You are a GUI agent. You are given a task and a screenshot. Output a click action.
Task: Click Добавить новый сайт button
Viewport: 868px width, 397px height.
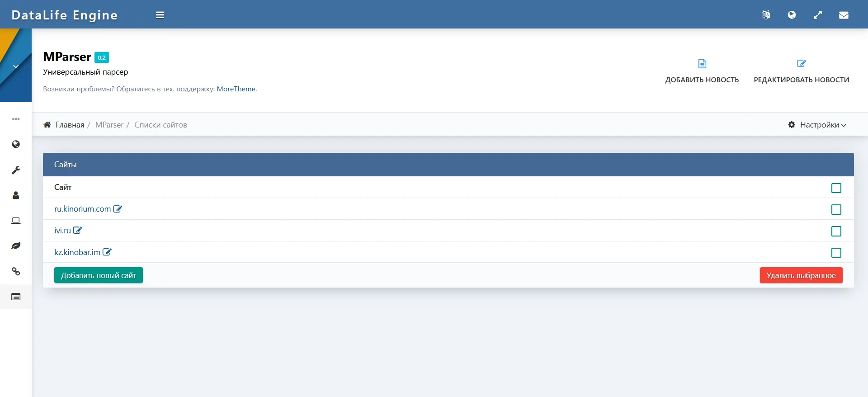pos(99,275)
